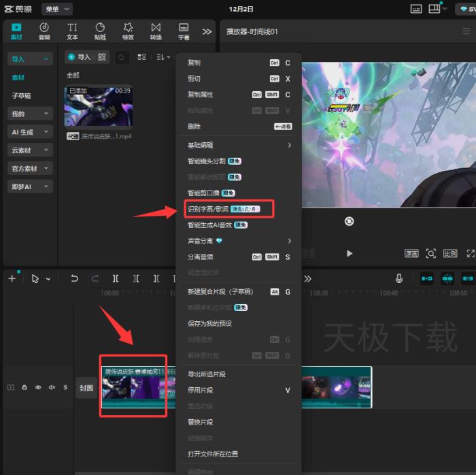Viewport: 476px width, 475px height.
Task: Toggle the track visibility eye icon
Action: (x=38, y=387)
